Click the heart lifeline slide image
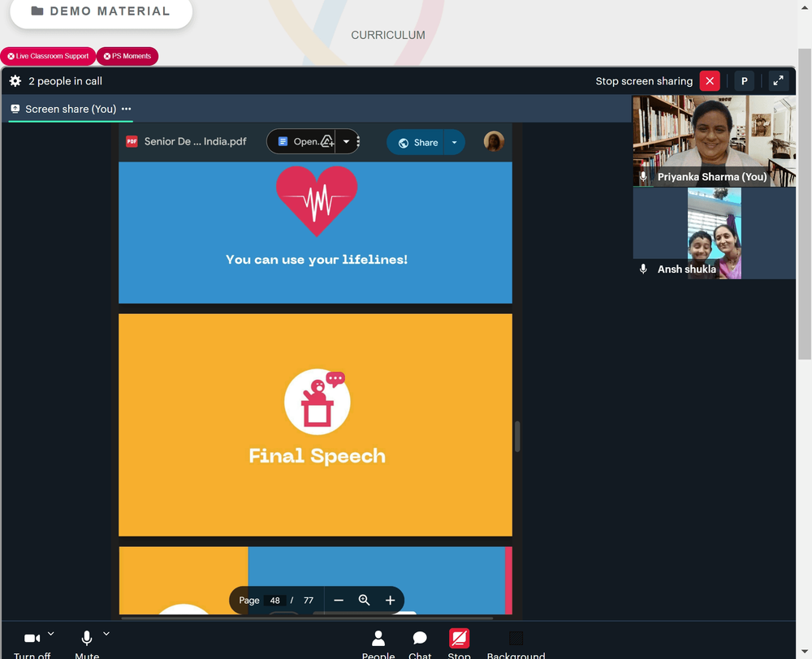812x659 pixels. (x=317, y=200)
